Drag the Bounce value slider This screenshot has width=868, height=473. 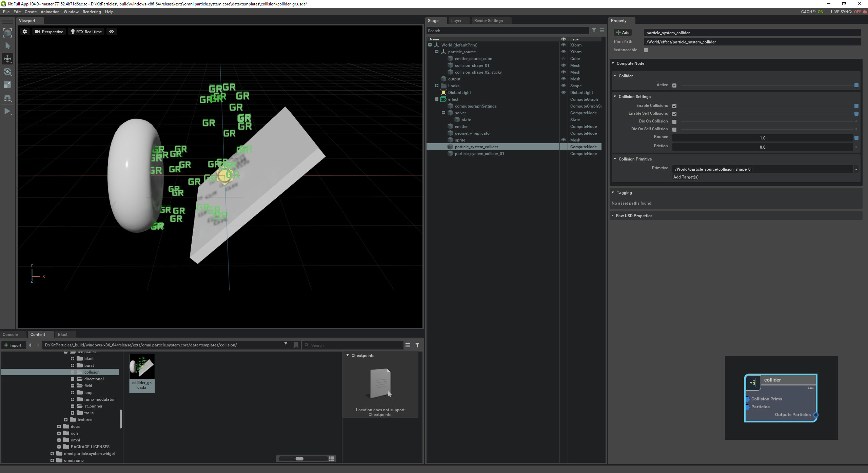(x=762, y=137)
